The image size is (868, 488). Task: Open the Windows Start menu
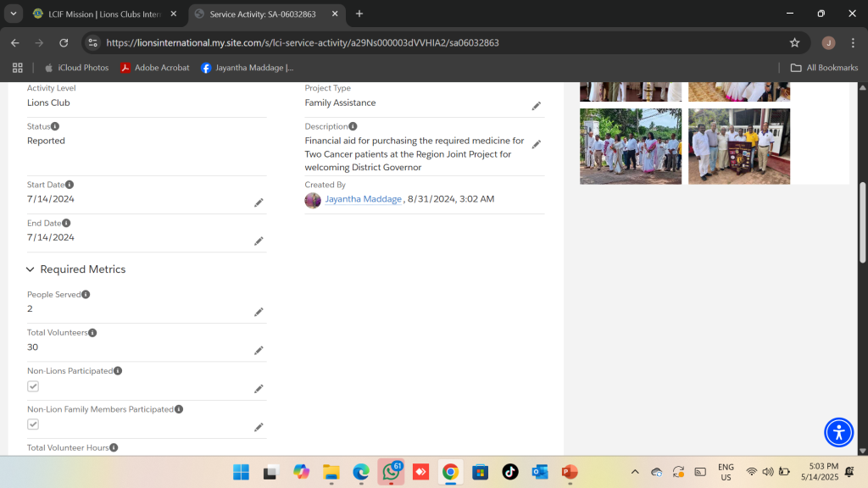(x=241, y=472)
